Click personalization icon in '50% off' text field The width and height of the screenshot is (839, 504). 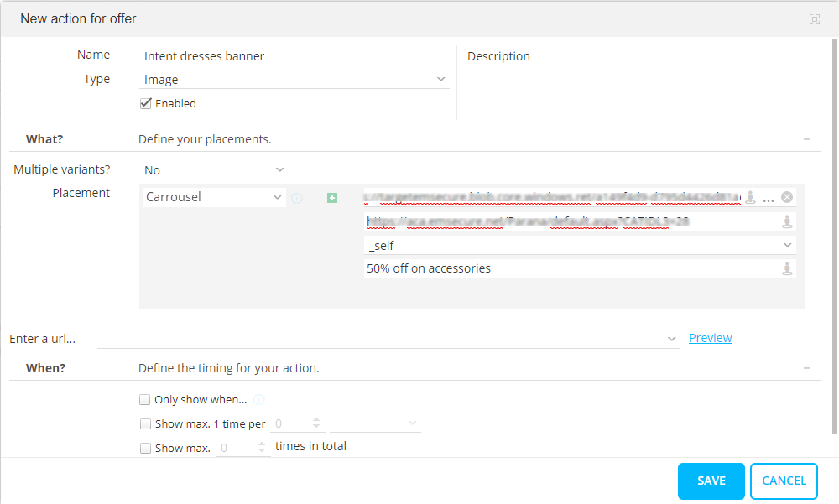point(787,269)
